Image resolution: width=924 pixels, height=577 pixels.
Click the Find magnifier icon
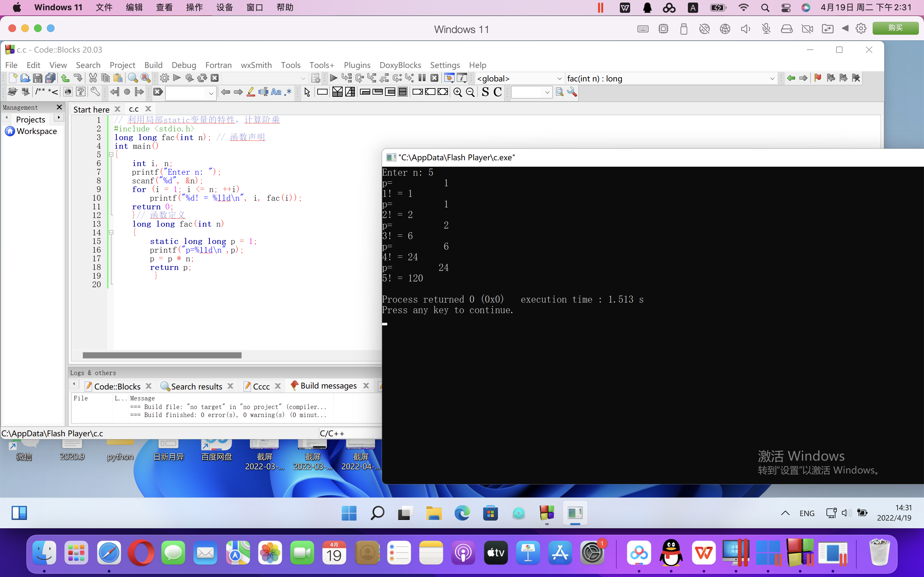[133, 78]
